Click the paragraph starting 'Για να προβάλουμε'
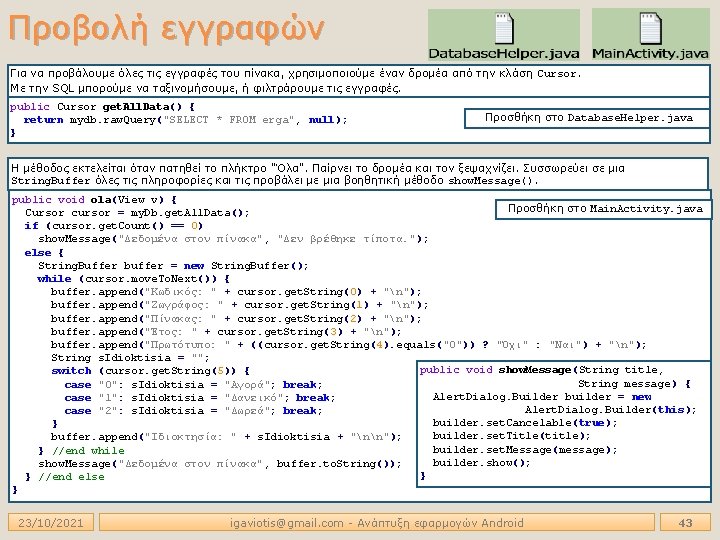720x540 pixels. (x=295, y=74)
